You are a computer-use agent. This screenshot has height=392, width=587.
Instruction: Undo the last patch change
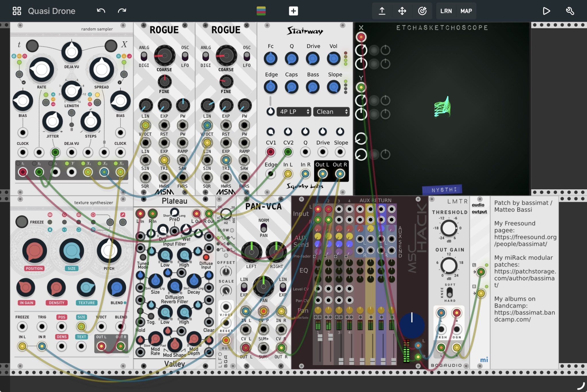coord(101,11)
